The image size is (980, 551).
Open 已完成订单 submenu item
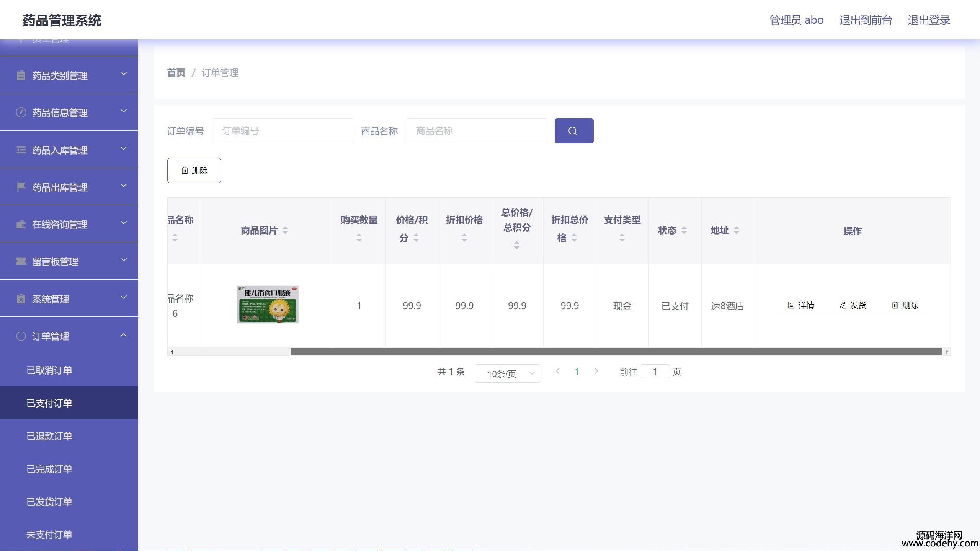69,469
